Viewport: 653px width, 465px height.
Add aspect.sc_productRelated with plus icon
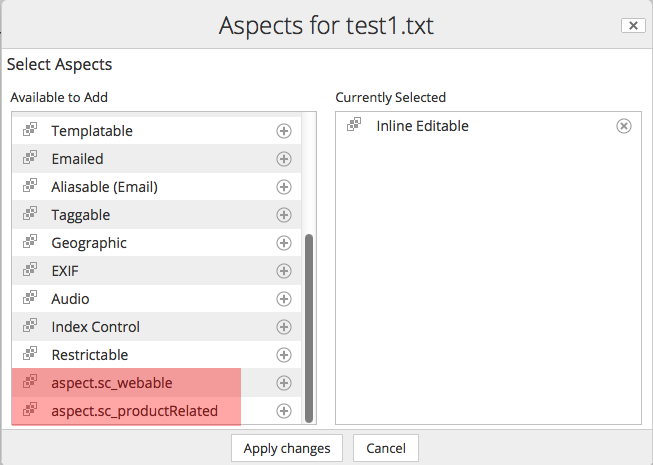(x=284, y=411)
